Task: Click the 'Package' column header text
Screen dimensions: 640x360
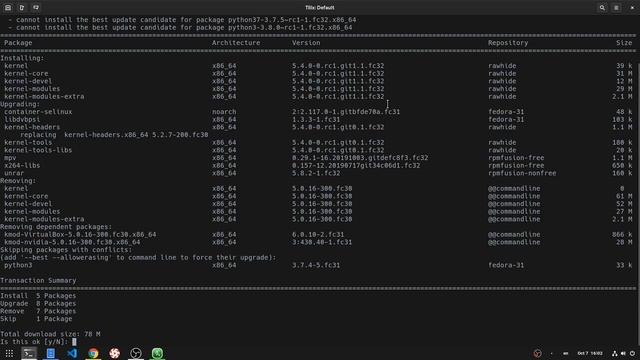Action: point(18,43)
